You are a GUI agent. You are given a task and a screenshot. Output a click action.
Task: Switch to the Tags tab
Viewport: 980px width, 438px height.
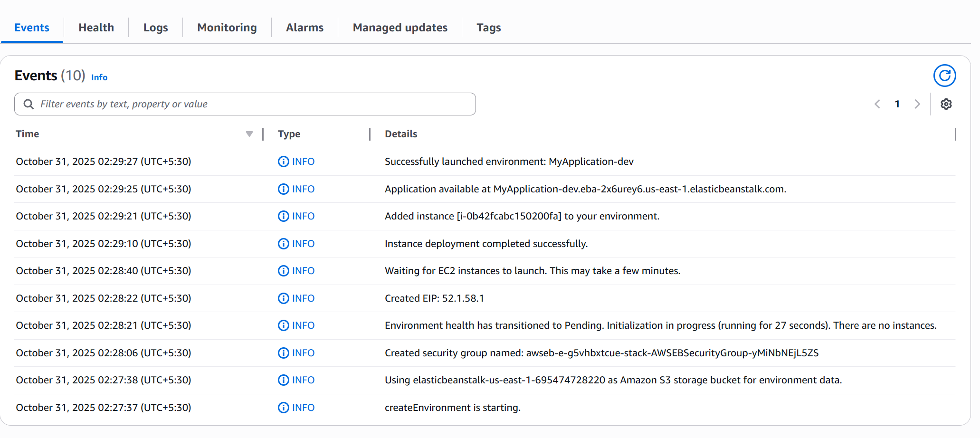pyautogui.click(x=488, y=28)
